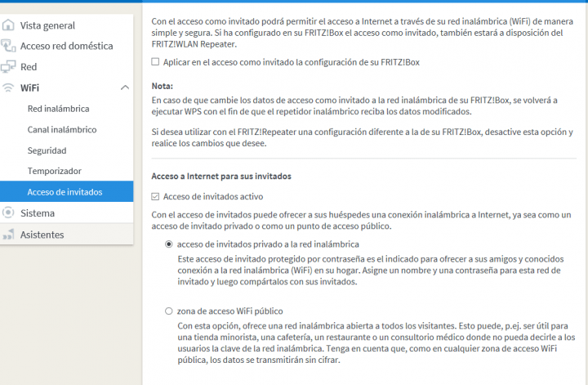Click 'zona de acceso WiFi público' label text
The image size is (588, 385).
pos(229,311)
